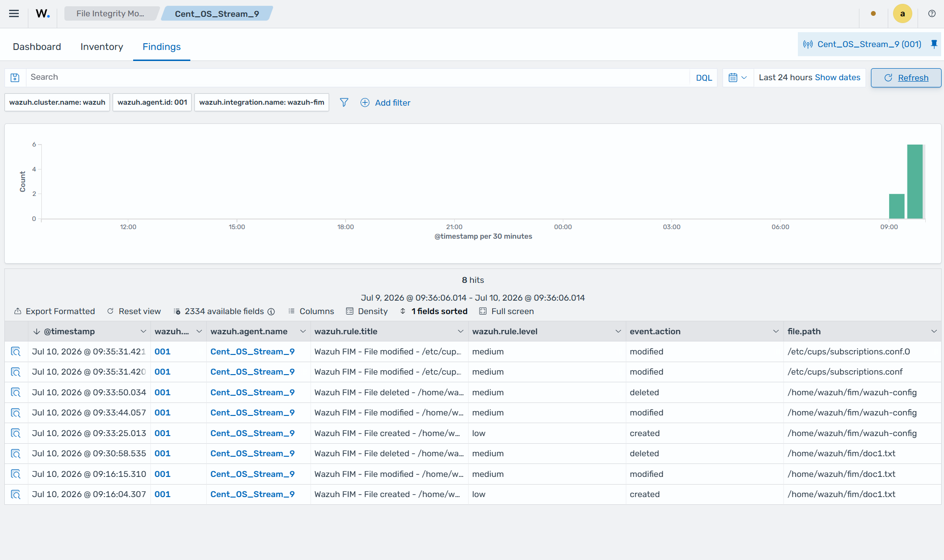Expand the wazuh agent id column menu

click(199, 331)
